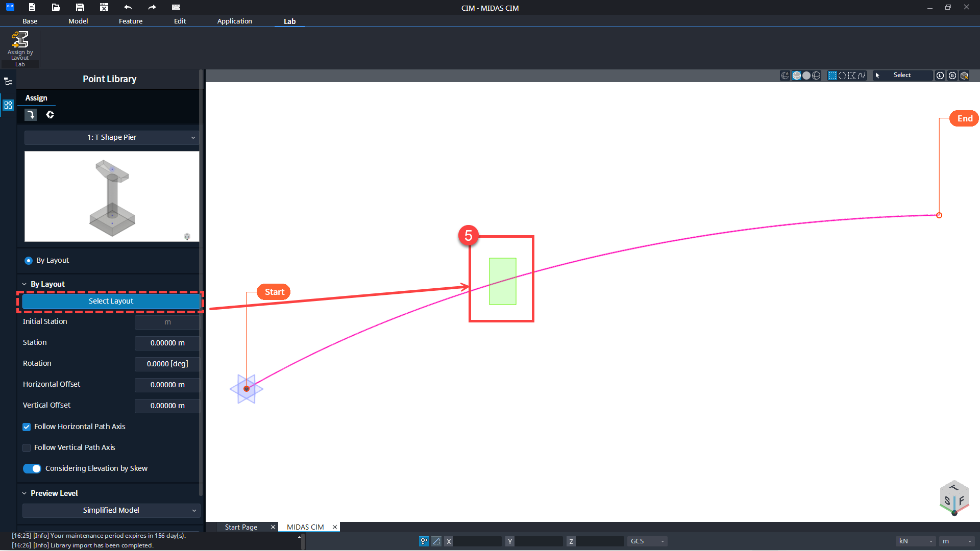Open the Model ribbon tab
980x551 pixels.
[x=78, y=21]
